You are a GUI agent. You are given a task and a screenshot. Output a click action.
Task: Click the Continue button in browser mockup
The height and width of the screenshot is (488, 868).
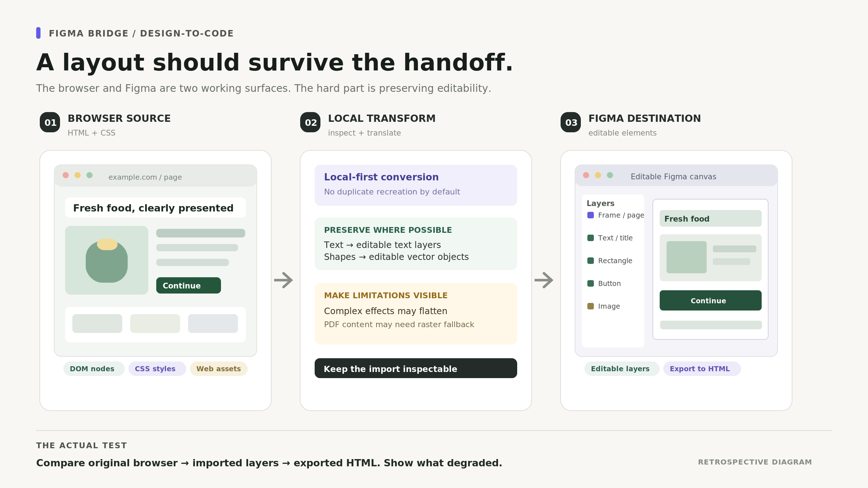point(188,285)
